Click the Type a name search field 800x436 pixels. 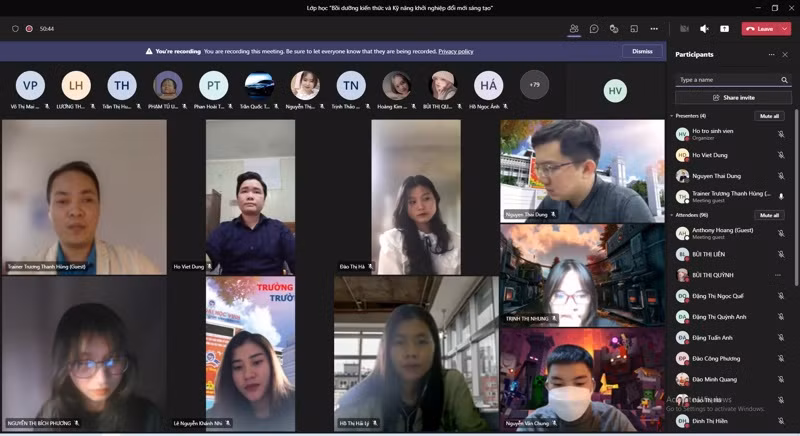coord(725,79)
